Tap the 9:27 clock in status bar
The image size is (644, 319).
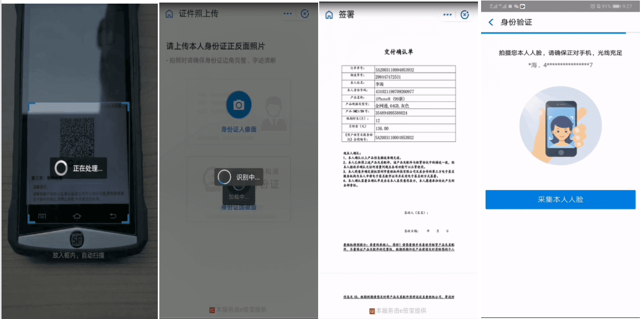628,6
